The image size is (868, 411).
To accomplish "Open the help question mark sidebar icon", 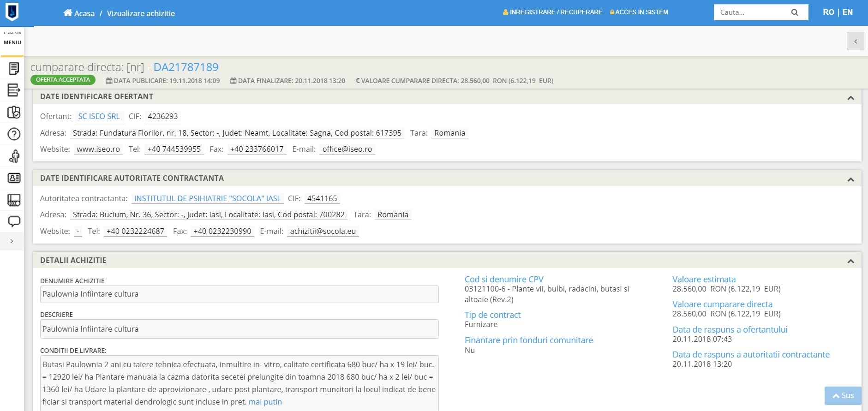I will coord(14,134).
